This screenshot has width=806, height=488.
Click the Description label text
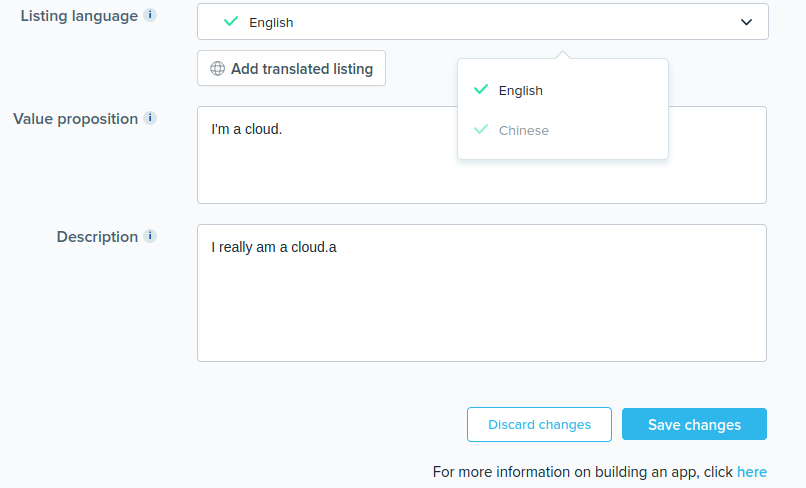pos(97,236)
